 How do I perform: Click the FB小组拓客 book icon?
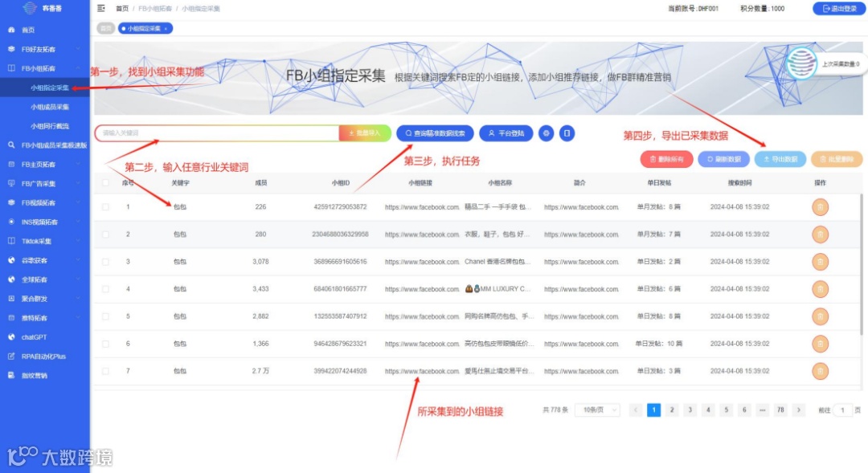[11, 68]
